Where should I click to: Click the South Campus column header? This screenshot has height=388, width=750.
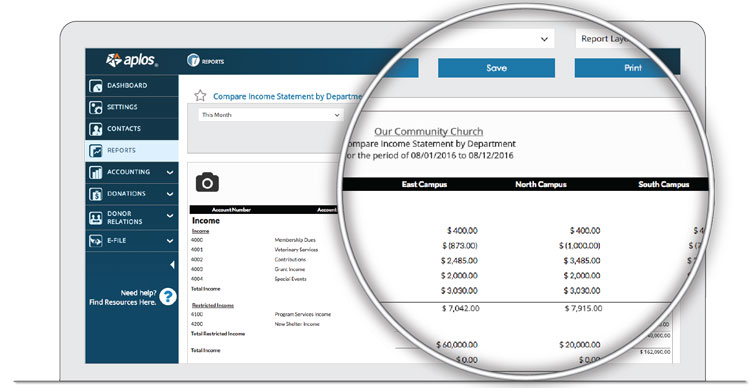pos(664,184)
